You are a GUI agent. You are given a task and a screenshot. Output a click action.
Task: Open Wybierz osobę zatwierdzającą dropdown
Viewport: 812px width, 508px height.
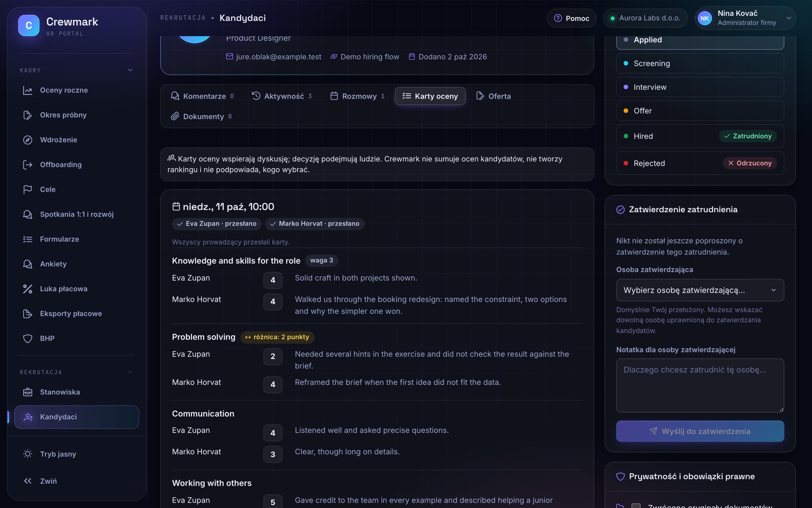[700, 290]
